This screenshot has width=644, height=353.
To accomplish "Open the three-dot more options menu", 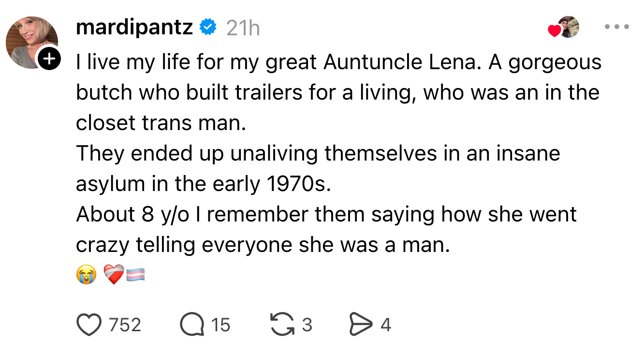I will click(617, 28).
